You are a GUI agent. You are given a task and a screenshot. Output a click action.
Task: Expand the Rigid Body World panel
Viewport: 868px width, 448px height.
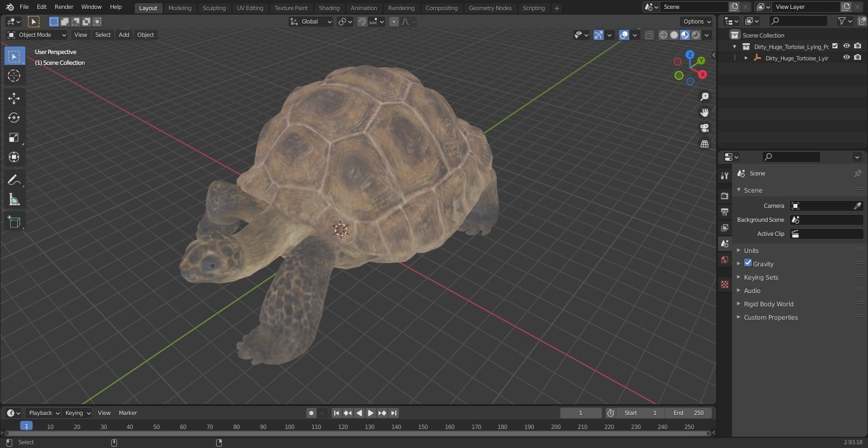click(739, 304)
